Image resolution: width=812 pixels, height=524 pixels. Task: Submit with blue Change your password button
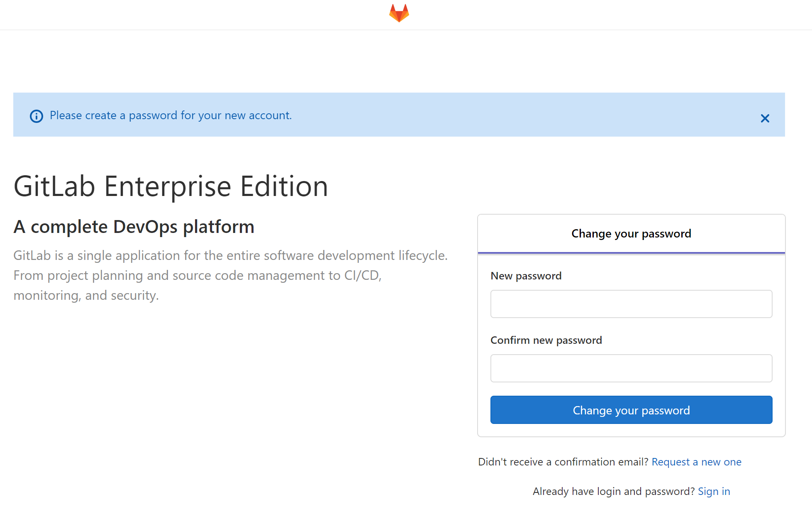(631, 410)
